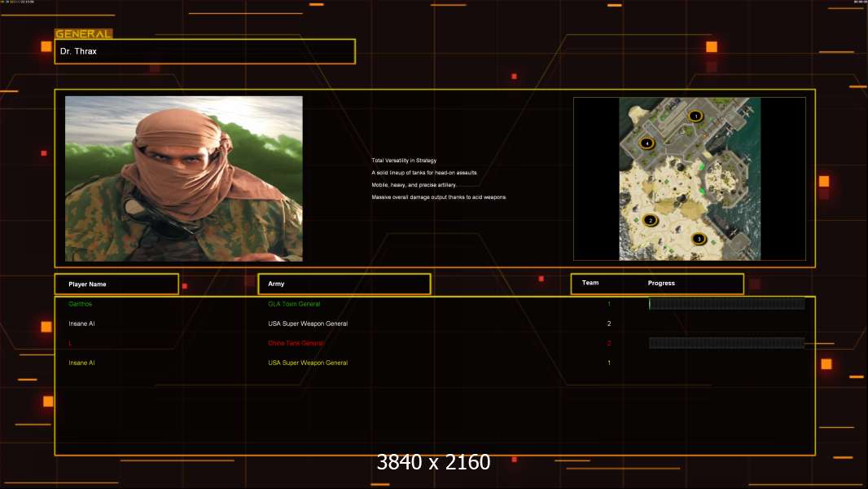This screenshot has height=489, width=868.
Task: Click start position marker 2 on map
Action: 651,220
